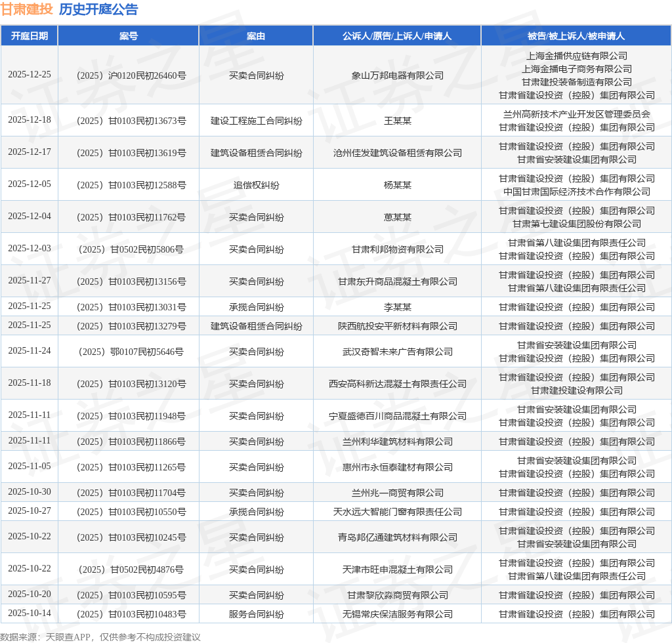Click defendant 兰州高新技术产业开发区管理委员会

point(576,114)
